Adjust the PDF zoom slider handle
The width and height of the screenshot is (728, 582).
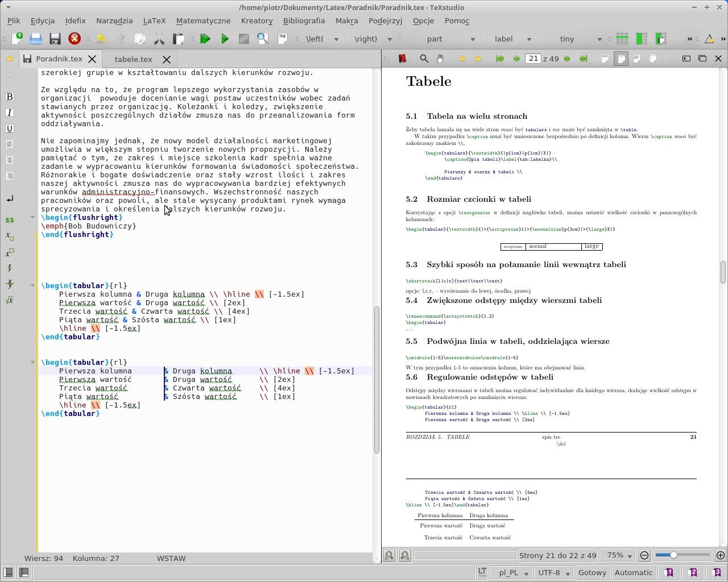coord(673,555)
